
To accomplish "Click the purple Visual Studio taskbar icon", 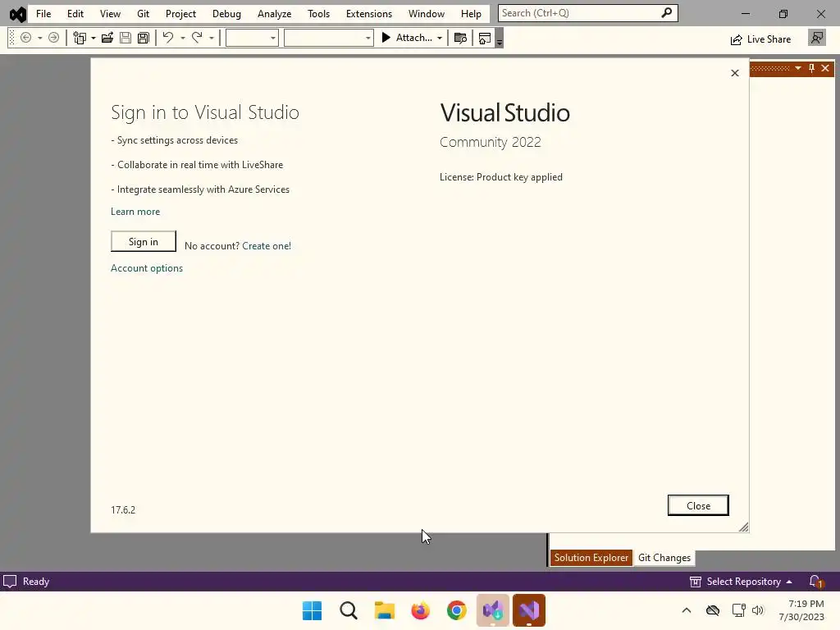I will pyautogui.click(x=529, y=610).
